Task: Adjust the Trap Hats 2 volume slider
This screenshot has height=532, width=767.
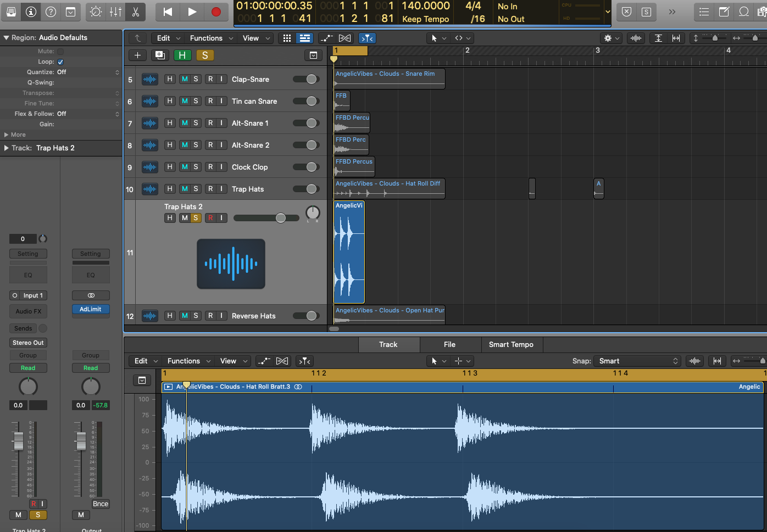Action: (x=280, y=218)
